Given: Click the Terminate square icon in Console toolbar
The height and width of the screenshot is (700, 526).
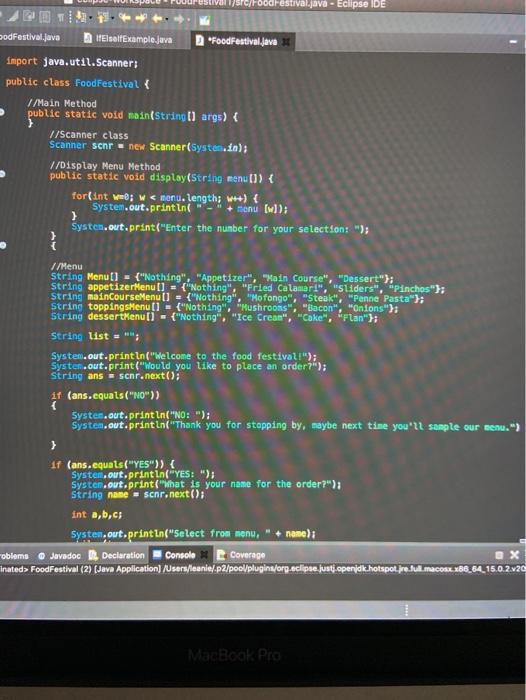Looking at the screenshot, I should [499, 555].
